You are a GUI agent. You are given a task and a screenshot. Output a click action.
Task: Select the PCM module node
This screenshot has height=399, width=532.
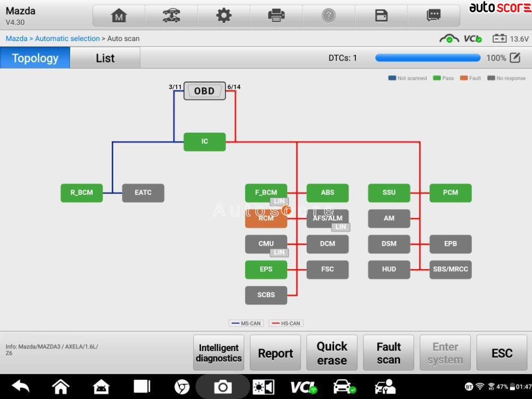click(x=450, y=193)
